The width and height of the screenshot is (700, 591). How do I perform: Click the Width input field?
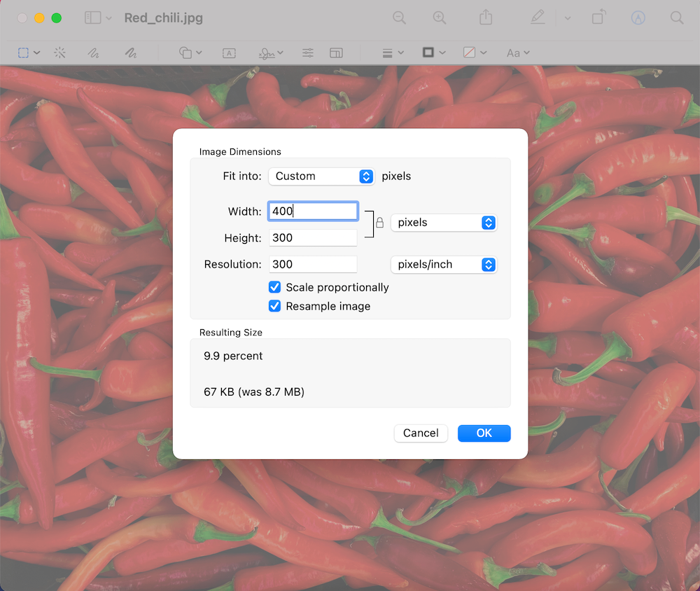click(x=313, y=211)
